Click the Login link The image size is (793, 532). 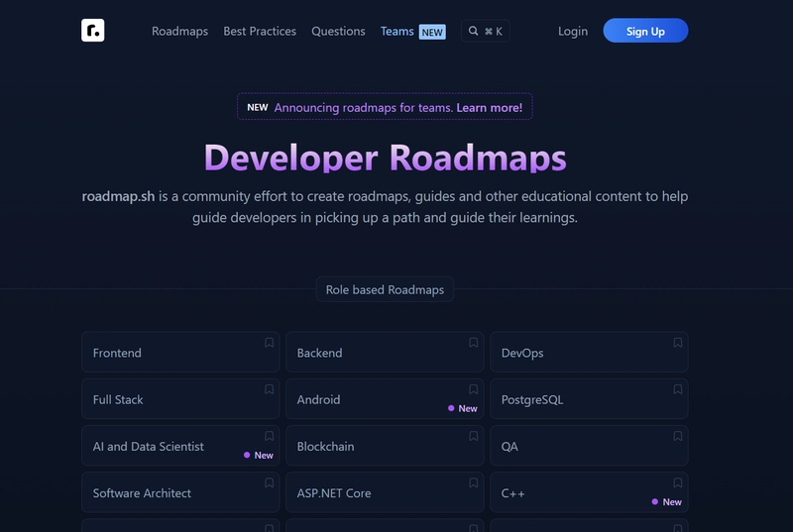click(x=573, y=32)
